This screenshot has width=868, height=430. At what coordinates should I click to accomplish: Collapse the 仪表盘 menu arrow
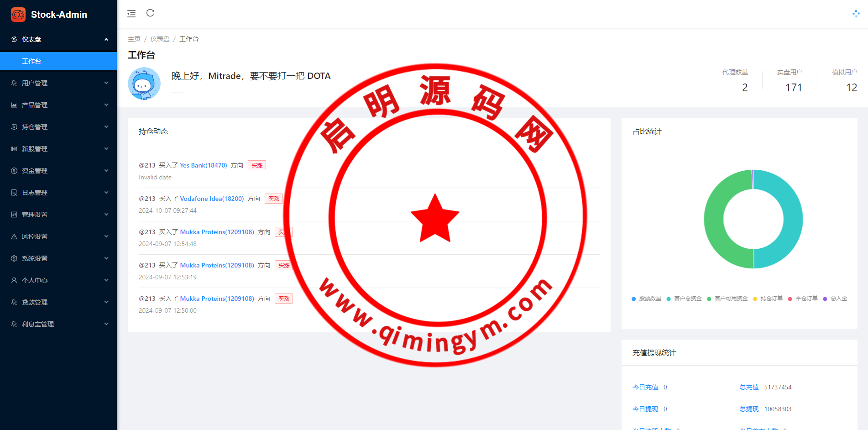pyautogui.click(x=106, y=39)
